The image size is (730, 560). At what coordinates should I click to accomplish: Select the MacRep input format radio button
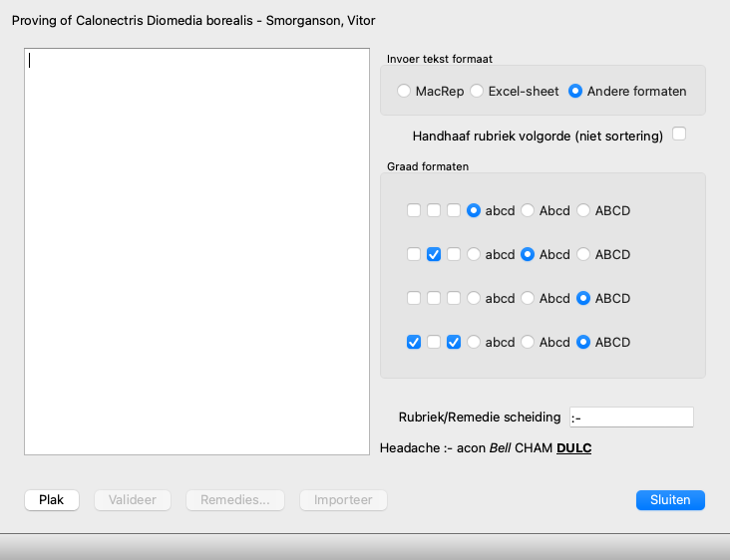(404, 91)
